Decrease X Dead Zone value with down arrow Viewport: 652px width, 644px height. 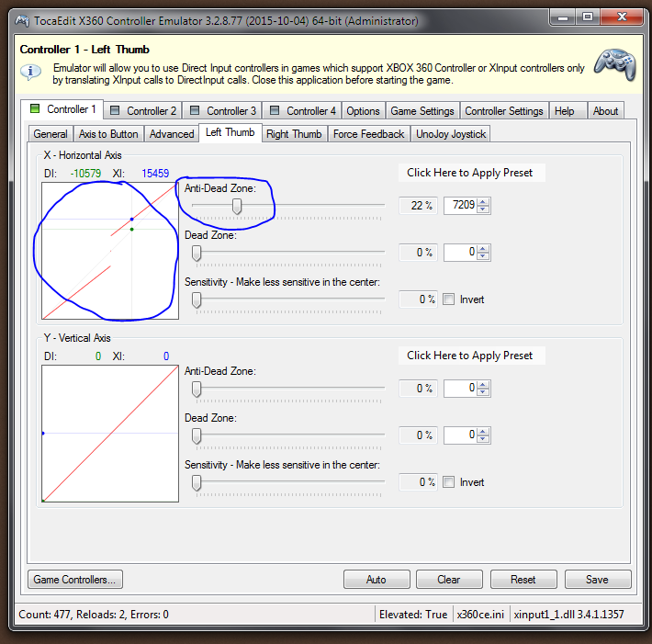483,255
